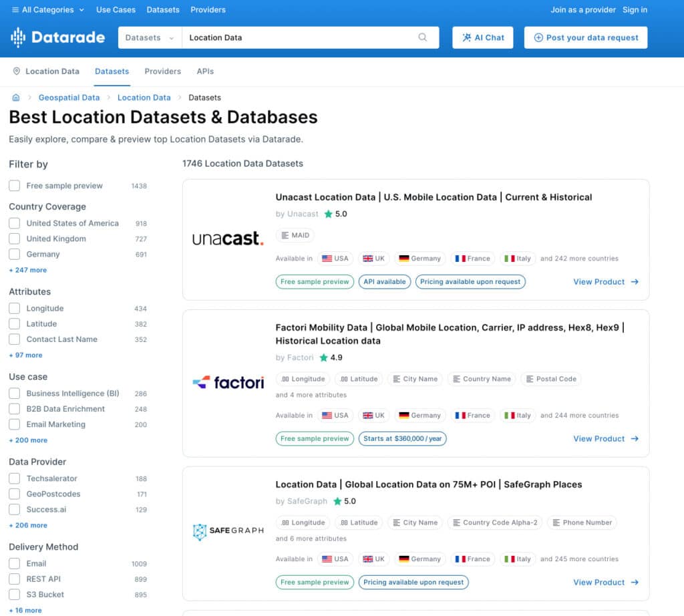Switch to the APIs sub-tab

click(x=205, y=71)
